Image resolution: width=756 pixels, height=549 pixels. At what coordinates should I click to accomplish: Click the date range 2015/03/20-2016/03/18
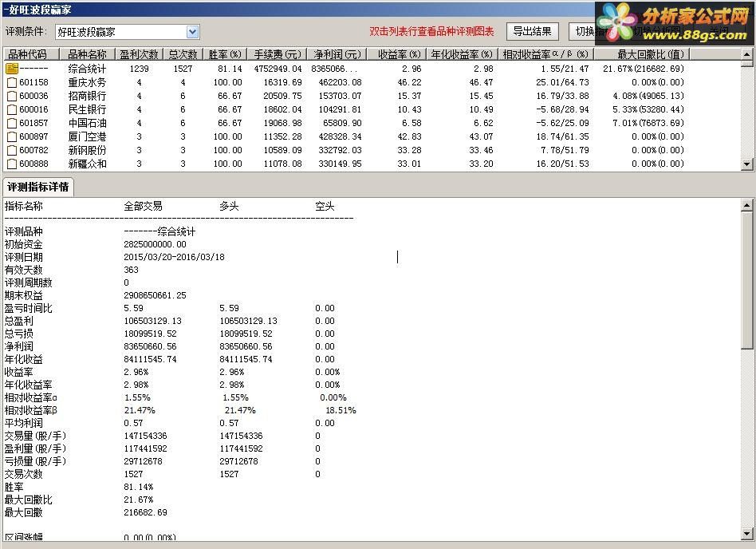(x=174, y=257)
